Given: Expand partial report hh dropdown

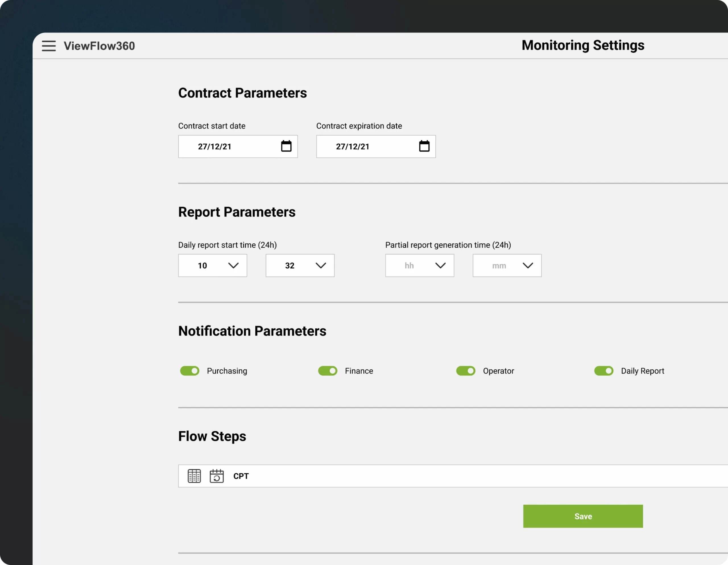Looking at the screenshot, I should pos(420,265).
